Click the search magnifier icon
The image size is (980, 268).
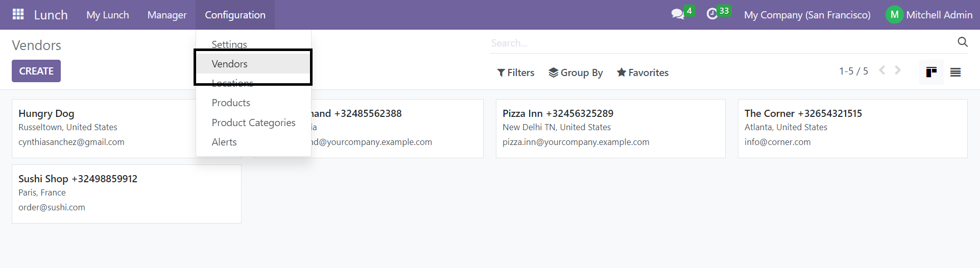[x=963, y=42]
